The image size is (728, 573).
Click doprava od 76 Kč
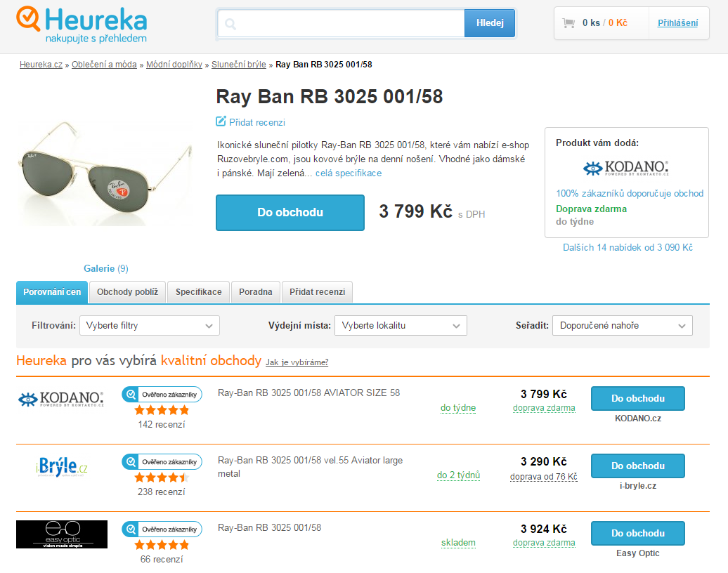544,477
